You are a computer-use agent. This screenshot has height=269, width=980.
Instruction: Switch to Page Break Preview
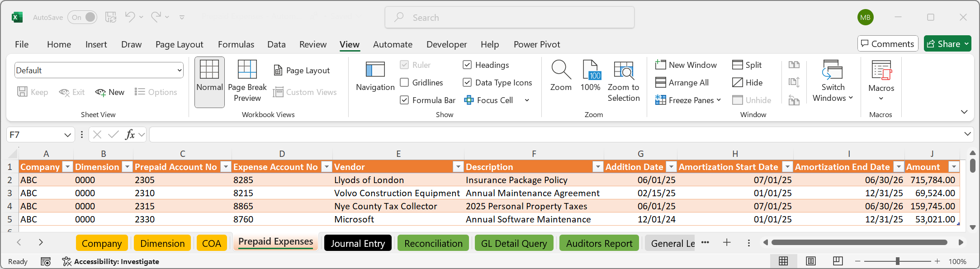(247, 81)
